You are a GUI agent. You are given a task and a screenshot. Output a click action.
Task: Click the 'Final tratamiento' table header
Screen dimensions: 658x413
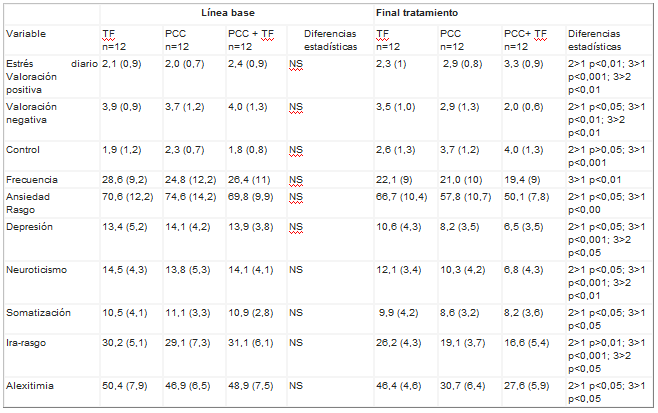pyautogui.click(x=418, y=13)
